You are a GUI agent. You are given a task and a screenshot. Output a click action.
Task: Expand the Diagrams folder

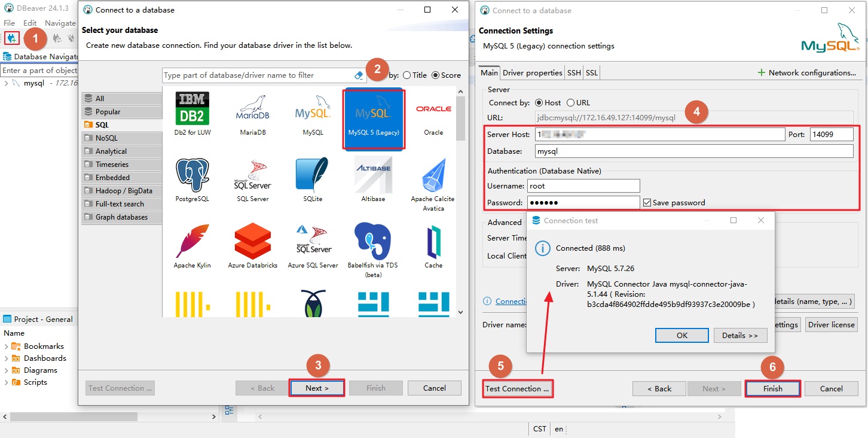coord(6,370)
